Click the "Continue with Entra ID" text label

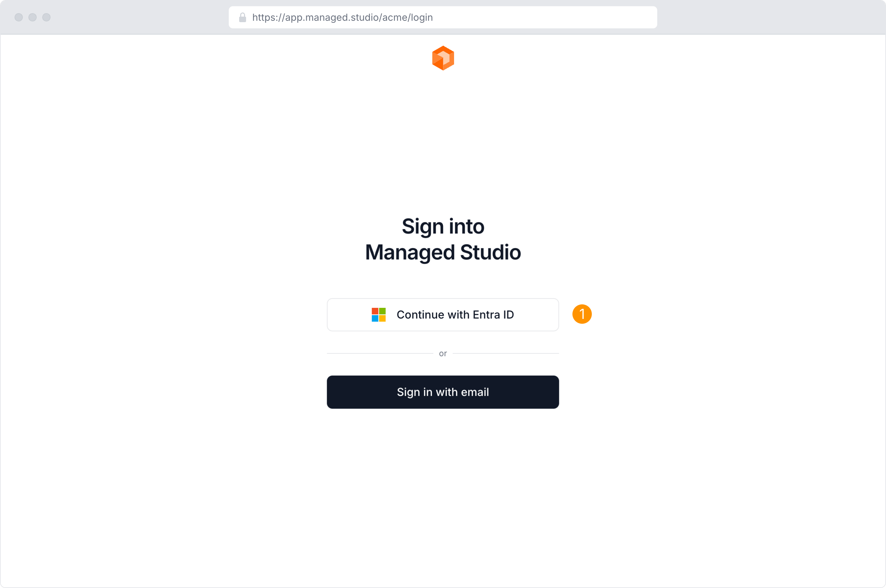(455, 315)
